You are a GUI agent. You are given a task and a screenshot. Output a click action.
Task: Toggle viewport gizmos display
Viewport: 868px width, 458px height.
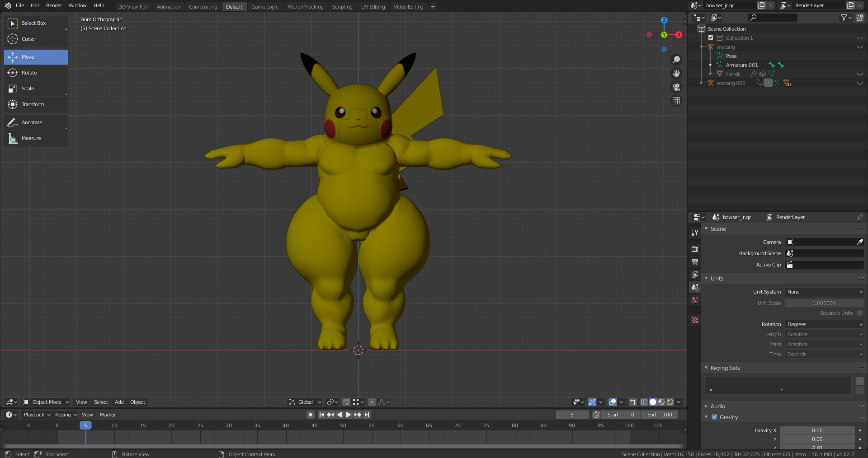[x=592, y=402]
